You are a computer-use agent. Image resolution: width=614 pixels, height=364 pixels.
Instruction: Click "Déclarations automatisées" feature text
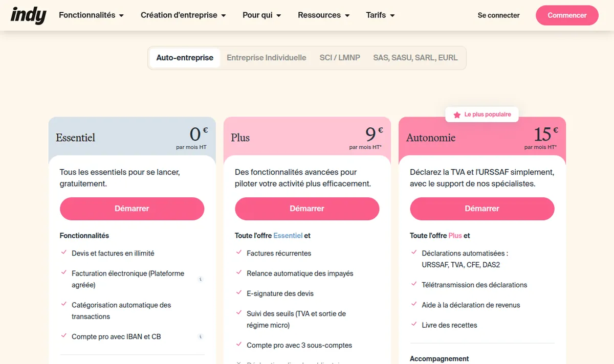pos(465,259)
